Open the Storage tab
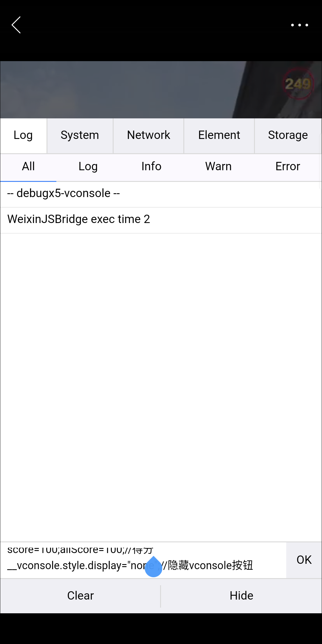Image resolution: width=322 pixels, height=644 pixels. pos(288,135)
